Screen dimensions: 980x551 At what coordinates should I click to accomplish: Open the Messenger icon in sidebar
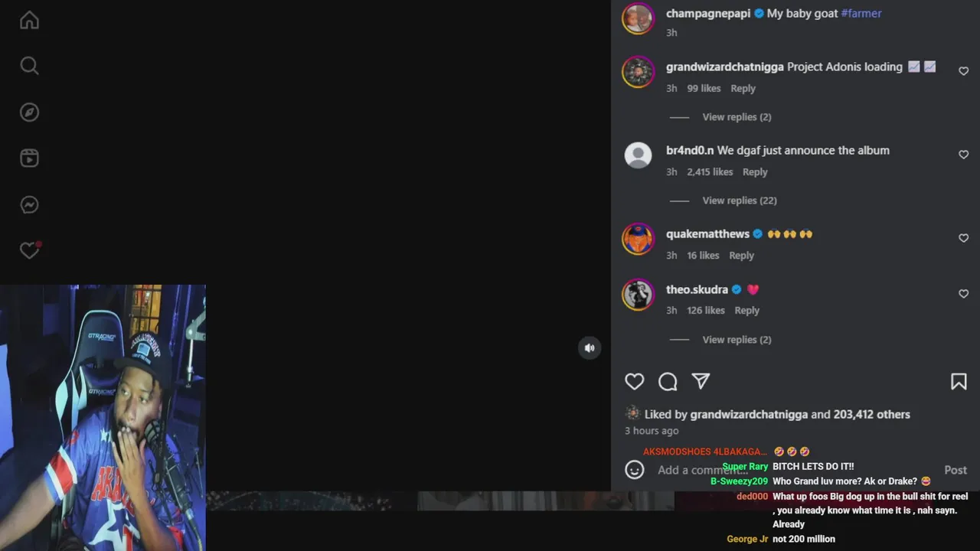point(29,205)
